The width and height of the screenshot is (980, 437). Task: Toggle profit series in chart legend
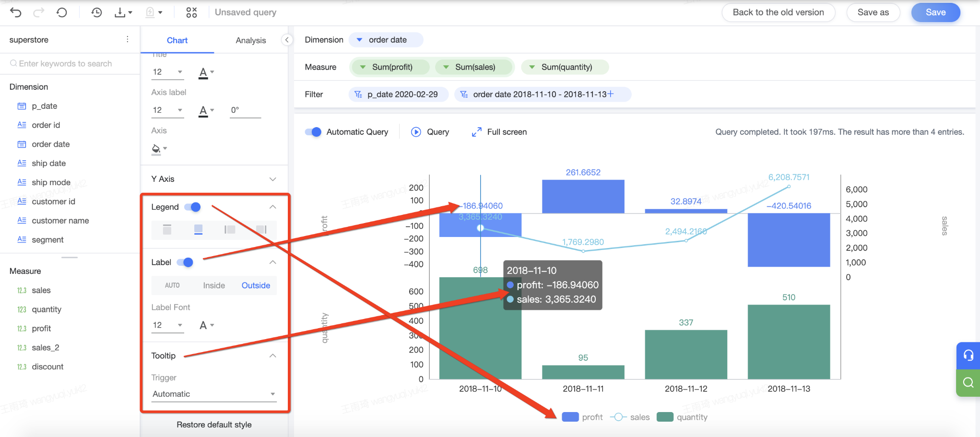coord(582,417)
